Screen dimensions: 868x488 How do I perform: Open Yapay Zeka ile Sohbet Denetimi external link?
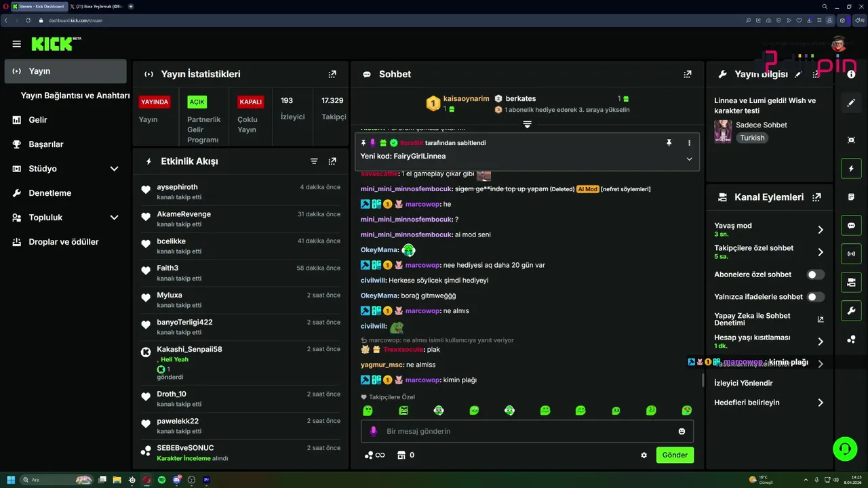click(820, 319)
